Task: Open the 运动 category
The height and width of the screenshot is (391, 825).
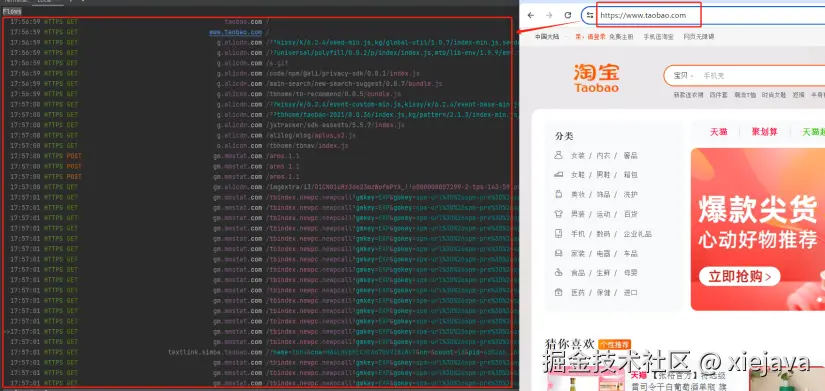Action: (603, 214)
